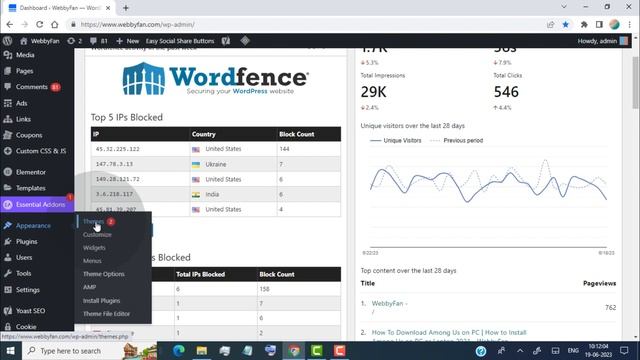640x360 pixels.
Task: Go to browser home page
Action: click(x=55, y=24)
